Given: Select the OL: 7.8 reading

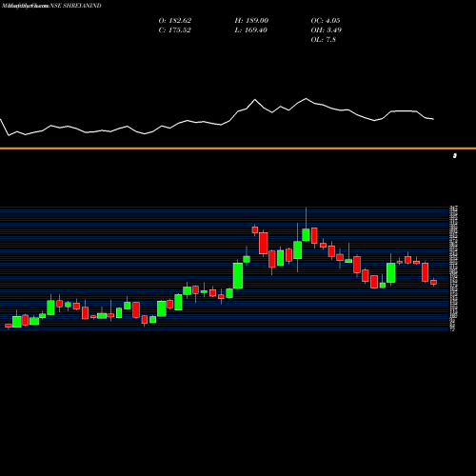Looking at the screenshot, I should pyautogui.click(x=324, y=39).
